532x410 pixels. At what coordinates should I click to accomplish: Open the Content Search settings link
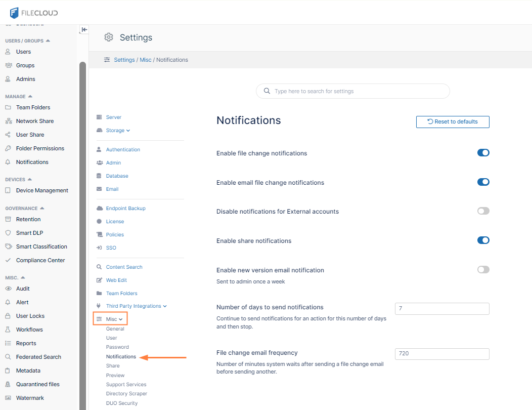pos(124,267)
